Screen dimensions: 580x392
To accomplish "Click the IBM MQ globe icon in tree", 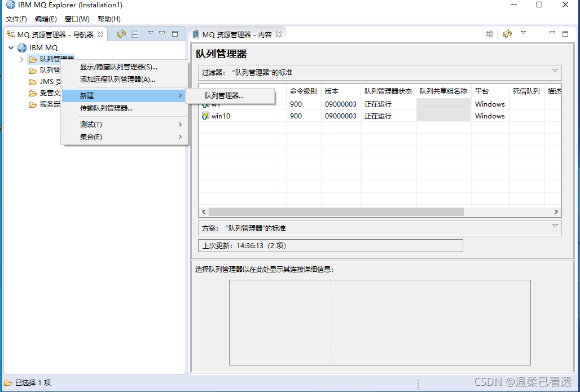I will [x=22, y=47].
